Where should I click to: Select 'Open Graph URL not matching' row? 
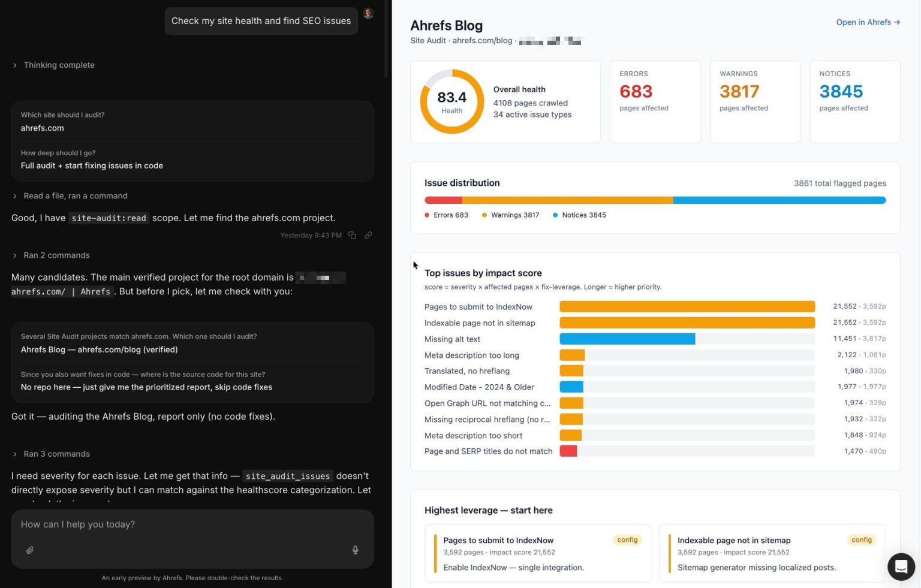point(655,403)
